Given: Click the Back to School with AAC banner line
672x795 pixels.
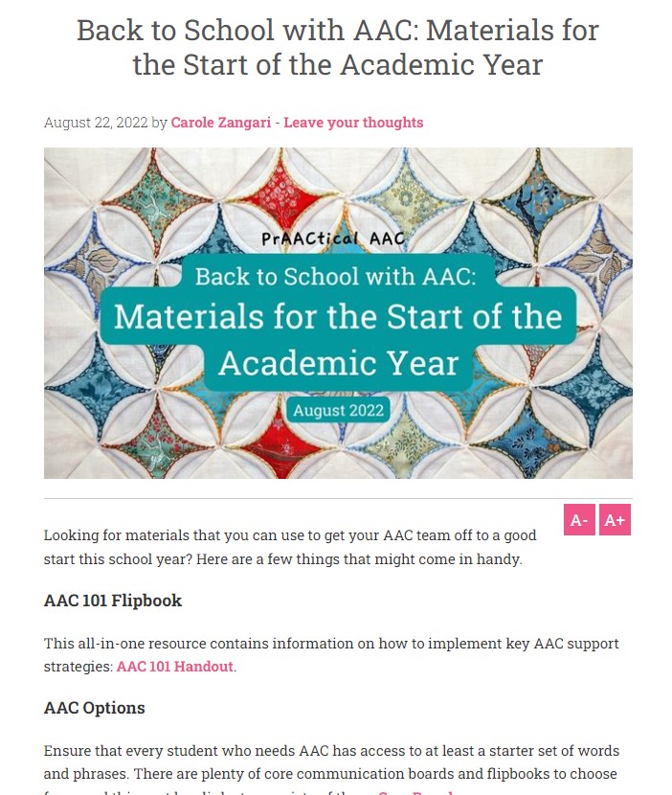Looking at the screenshot, I should tap(335, 277).
